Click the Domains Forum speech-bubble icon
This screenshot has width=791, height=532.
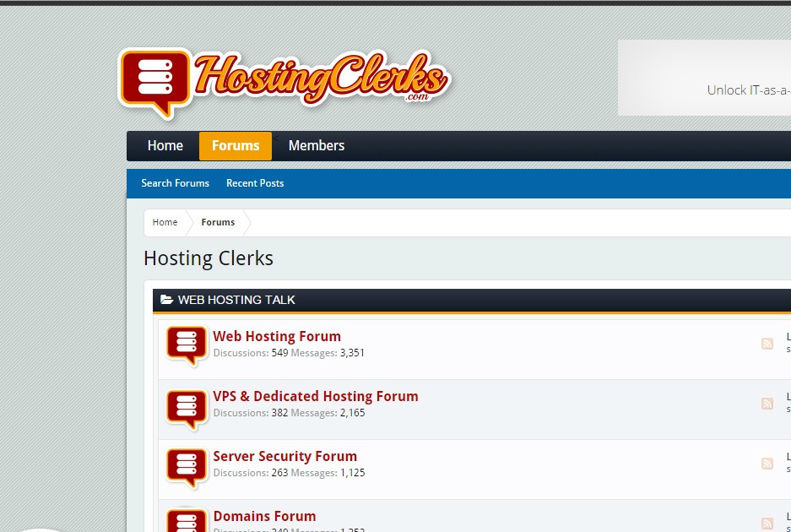pos(187,520)
